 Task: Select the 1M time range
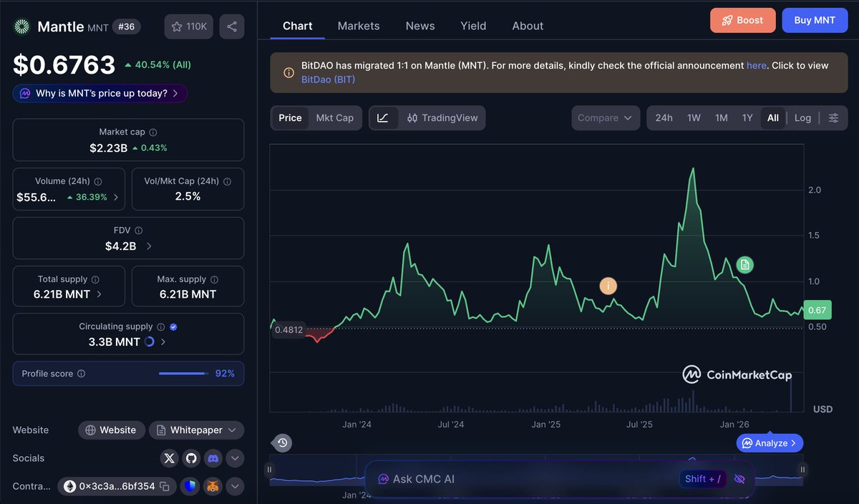722,118
